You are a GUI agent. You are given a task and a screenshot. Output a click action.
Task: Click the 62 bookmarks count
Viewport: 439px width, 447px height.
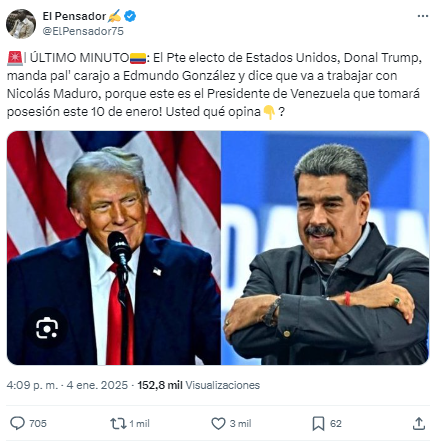[x=336, y=423]
